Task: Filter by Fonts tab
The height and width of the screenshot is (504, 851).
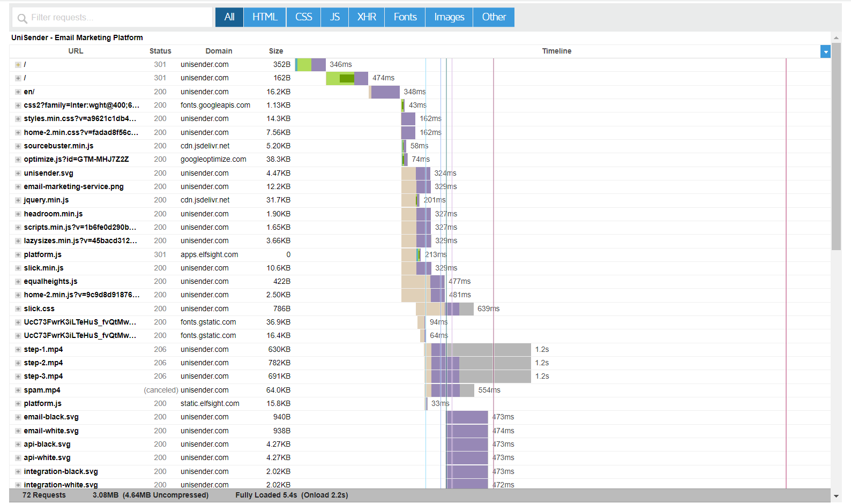Action: [x=405, y=17]
